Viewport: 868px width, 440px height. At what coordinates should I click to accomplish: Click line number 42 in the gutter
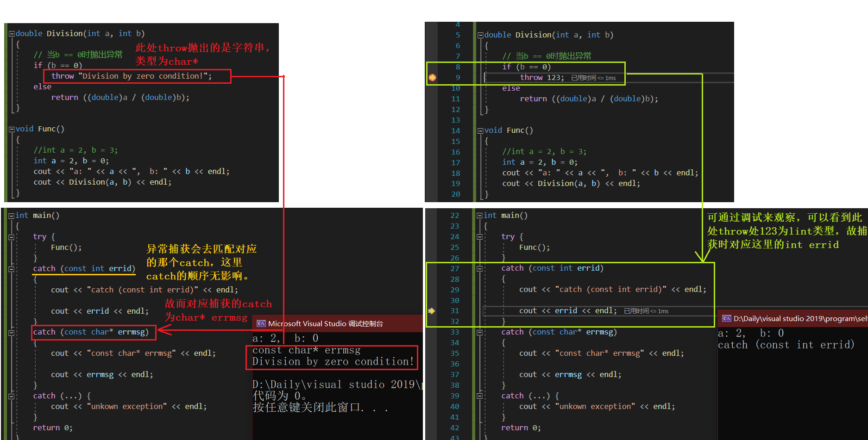[455, 428]
